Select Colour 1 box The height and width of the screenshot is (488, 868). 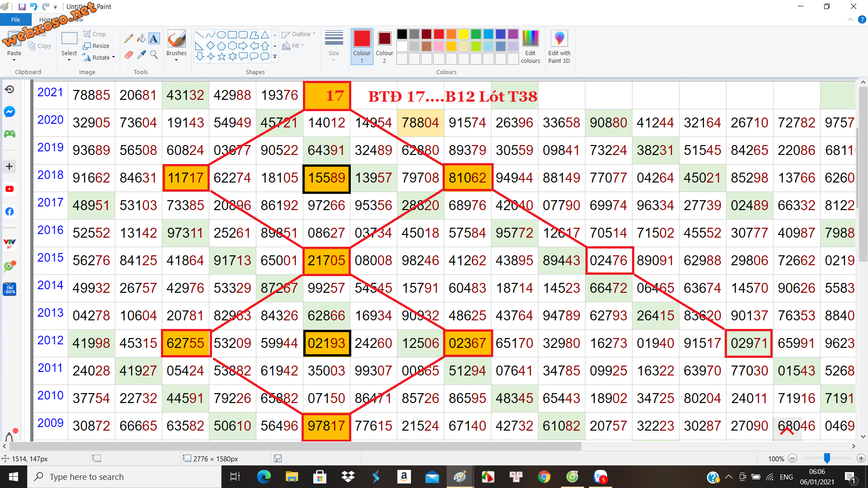pos(362,46)
